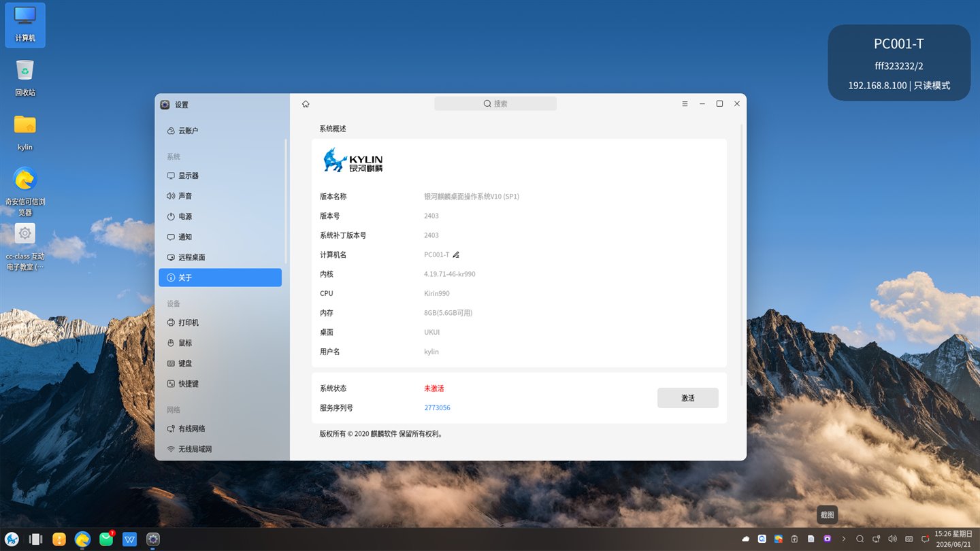980x551 pixels.
Task: Click the home icon in Settings header
Action: click(306, 104)
